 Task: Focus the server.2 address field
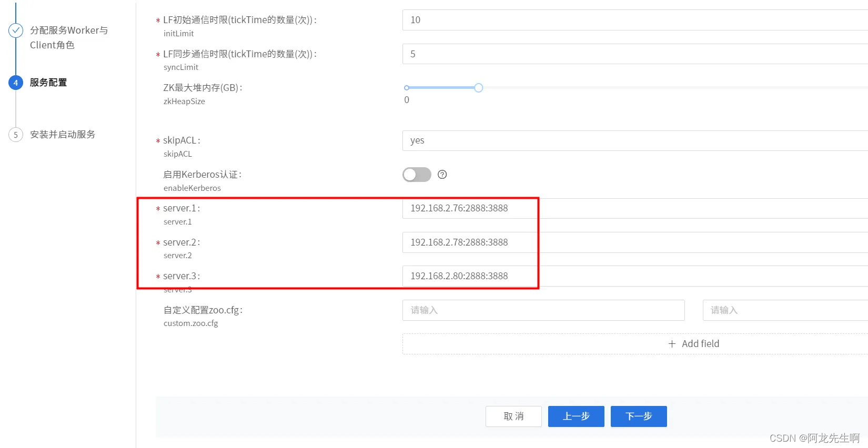click(x=635, y=242)
